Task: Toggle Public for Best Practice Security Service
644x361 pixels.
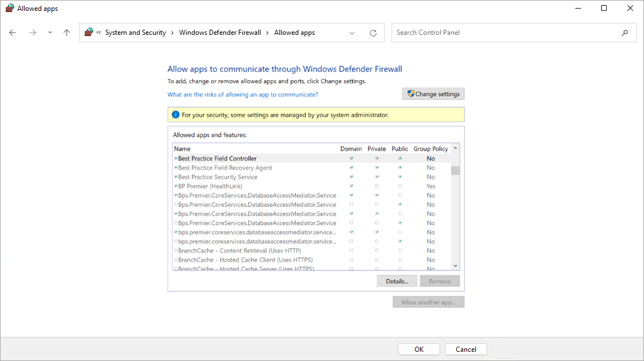Action: pos(400,177)
